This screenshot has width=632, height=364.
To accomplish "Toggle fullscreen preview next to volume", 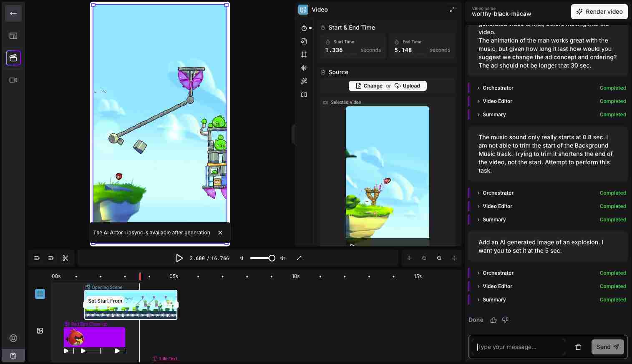I will click(x=299, y=258).
